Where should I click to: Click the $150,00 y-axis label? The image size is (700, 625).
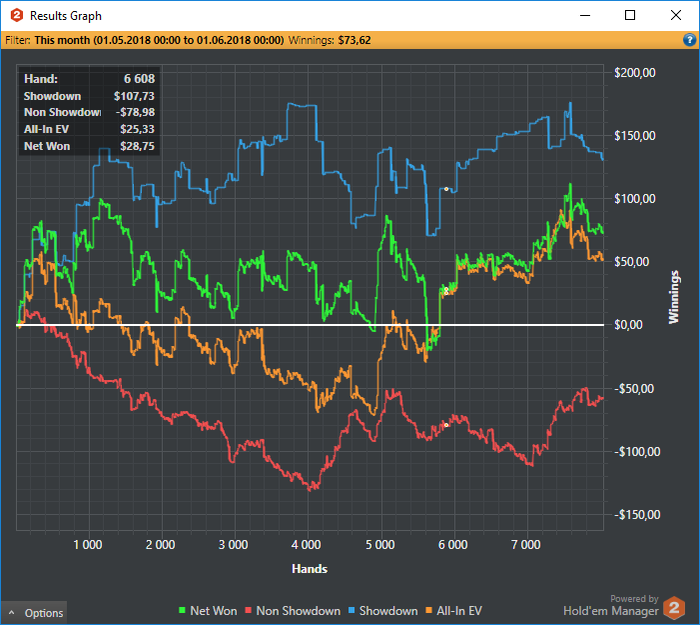(635, 136)
